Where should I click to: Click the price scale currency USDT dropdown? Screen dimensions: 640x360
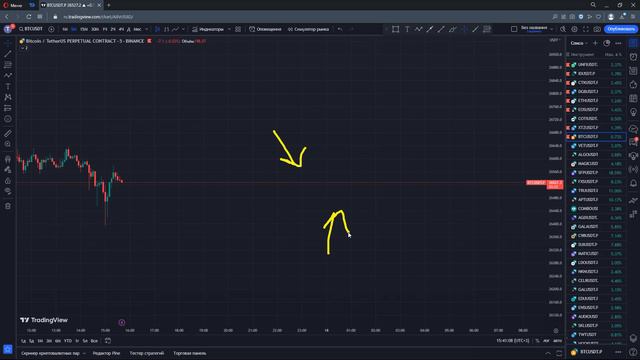click(556, 40)
